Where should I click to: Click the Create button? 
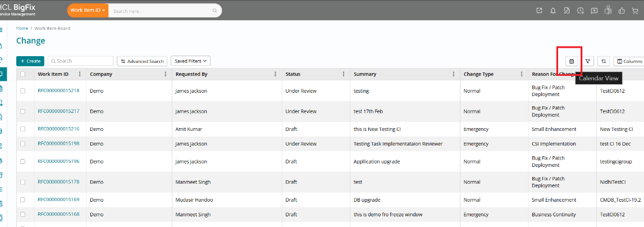[30, 61]
